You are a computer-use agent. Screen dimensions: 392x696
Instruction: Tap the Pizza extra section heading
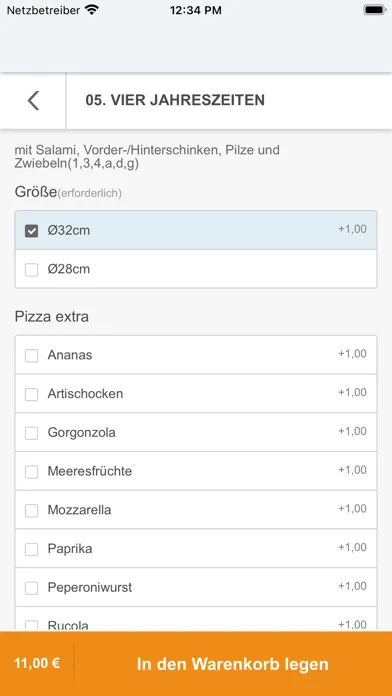pyautogui.click(x=51, y=317)
